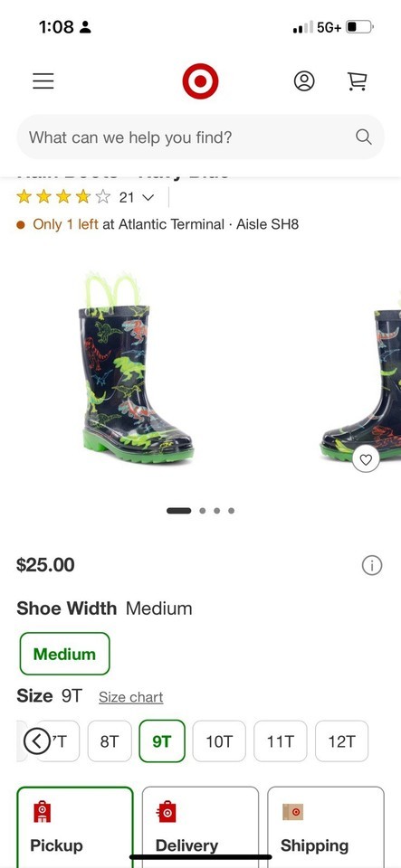This screenshot has height=868, width=401.
Task: Select the Pickup fulfillment tab
Action: tap(75, 827)
